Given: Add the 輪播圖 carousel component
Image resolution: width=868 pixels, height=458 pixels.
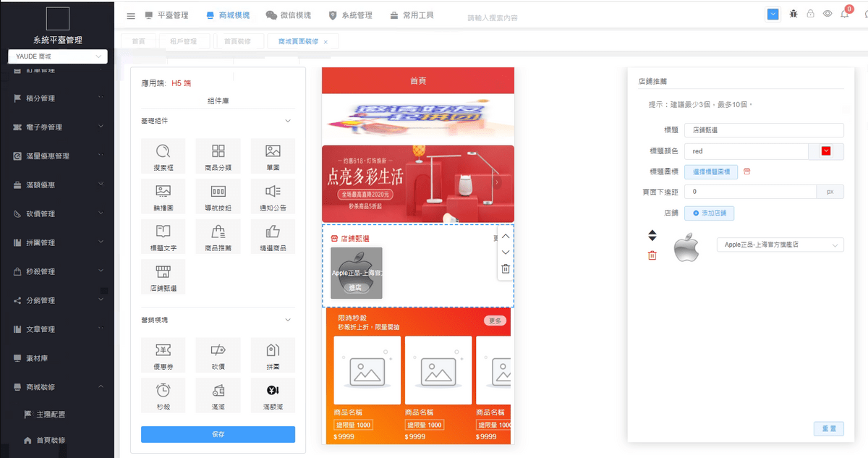Looking at the screenshot, I should point(163,196).
